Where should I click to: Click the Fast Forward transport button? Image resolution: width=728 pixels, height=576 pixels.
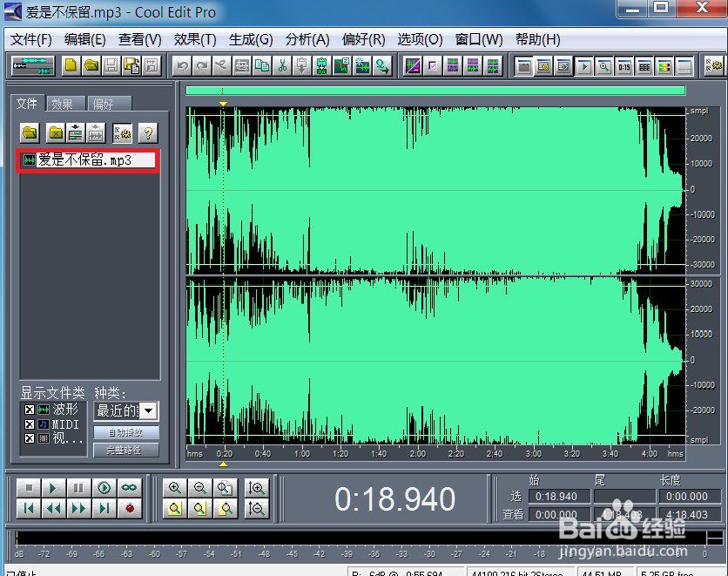pyautogui.click(x=79, y=508)
